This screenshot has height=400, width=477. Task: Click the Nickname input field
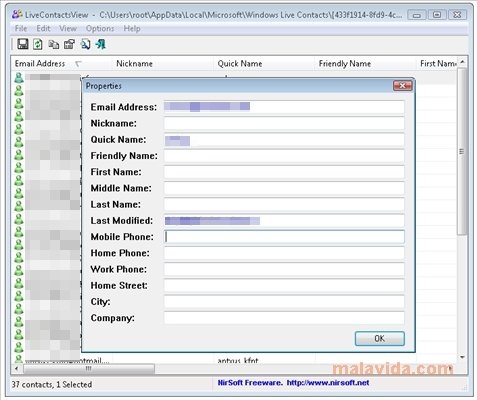(x=284, y=123)
